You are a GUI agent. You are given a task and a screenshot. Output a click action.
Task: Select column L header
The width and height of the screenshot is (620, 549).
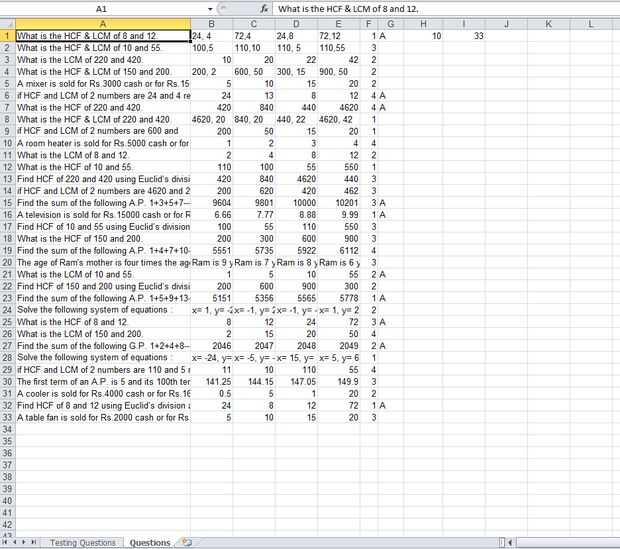coord(591,24)
